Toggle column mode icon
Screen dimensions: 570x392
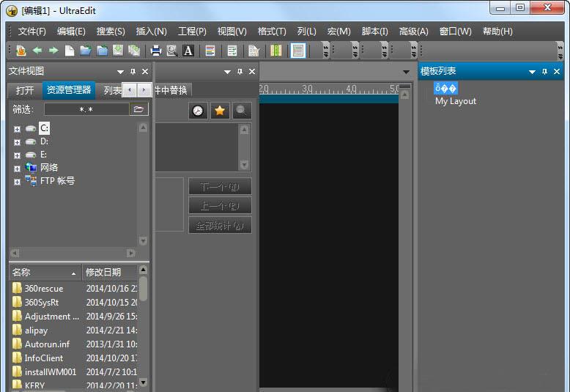pos(276,51)
